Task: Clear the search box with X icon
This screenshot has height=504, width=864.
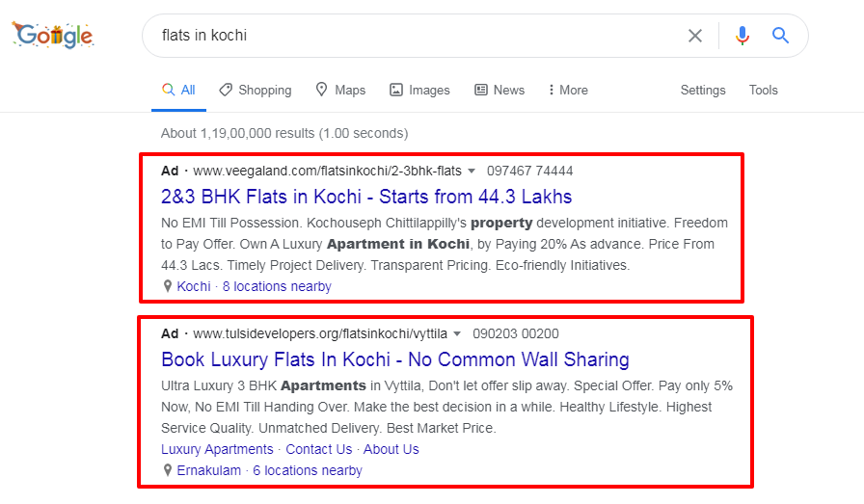Action: (695, 36)
